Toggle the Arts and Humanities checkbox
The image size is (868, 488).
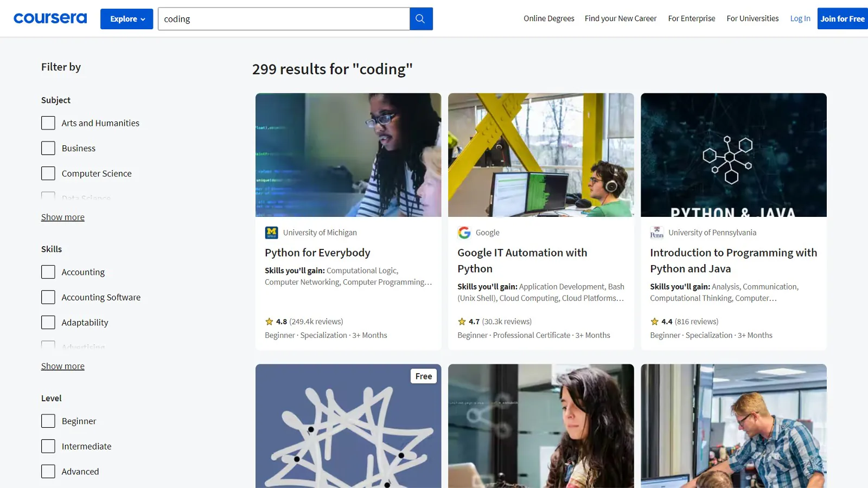(x=48, y=123)
